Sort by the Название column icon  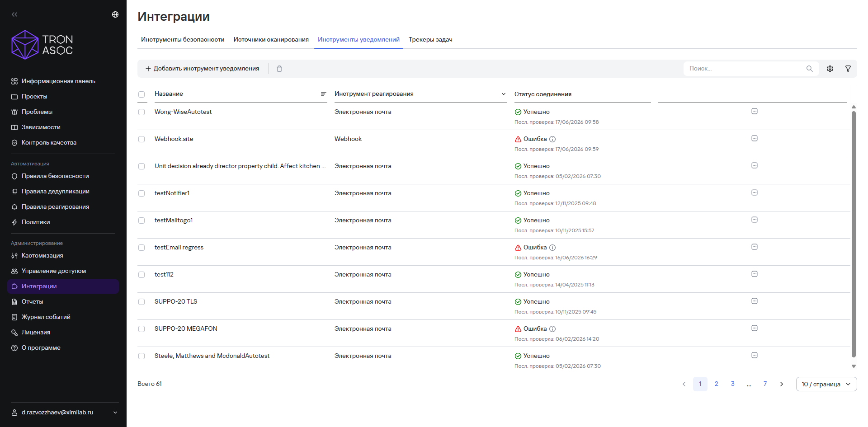(x=323, y=94)
